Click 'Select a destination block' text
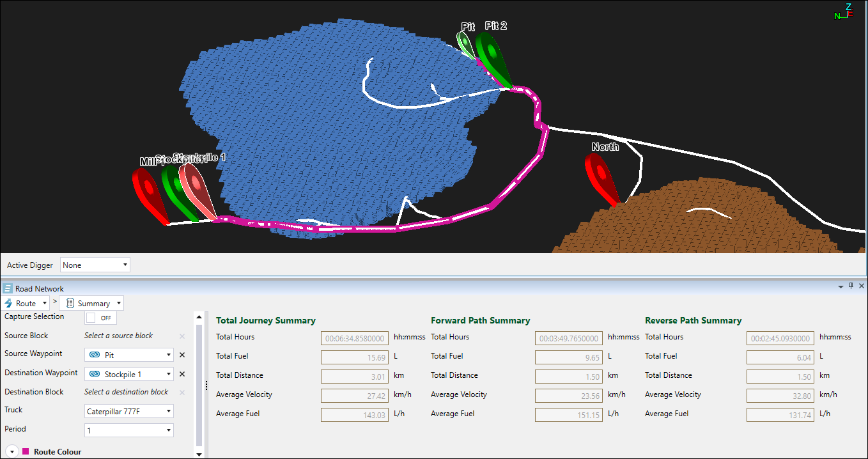 [x=126, y=392]
